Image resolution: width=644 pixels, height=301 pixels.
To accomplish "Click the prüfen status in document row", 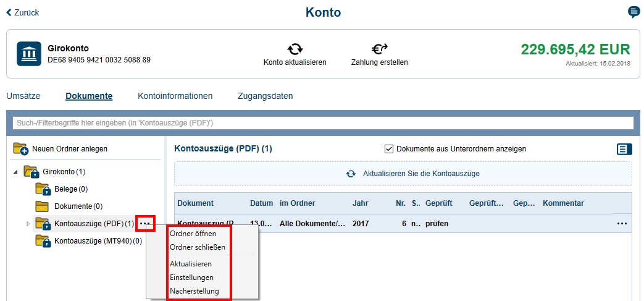I will [x=437, y=224].
